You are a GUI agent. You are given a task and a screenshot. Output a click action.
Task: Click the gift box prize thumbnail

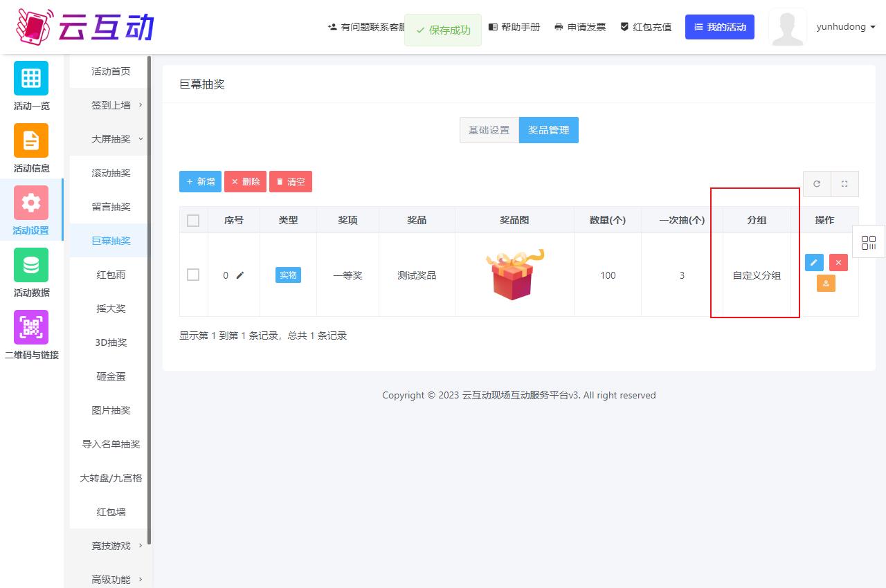point(514,275)
